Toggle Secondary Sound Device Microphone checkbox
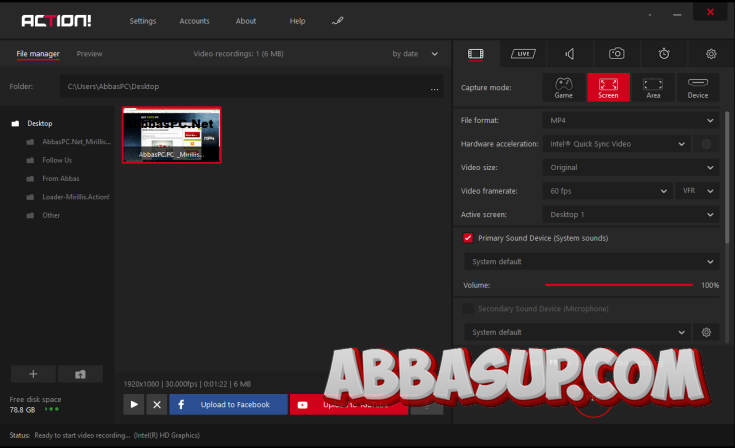This screenshot has width=735, height=448. pos(468,308)
